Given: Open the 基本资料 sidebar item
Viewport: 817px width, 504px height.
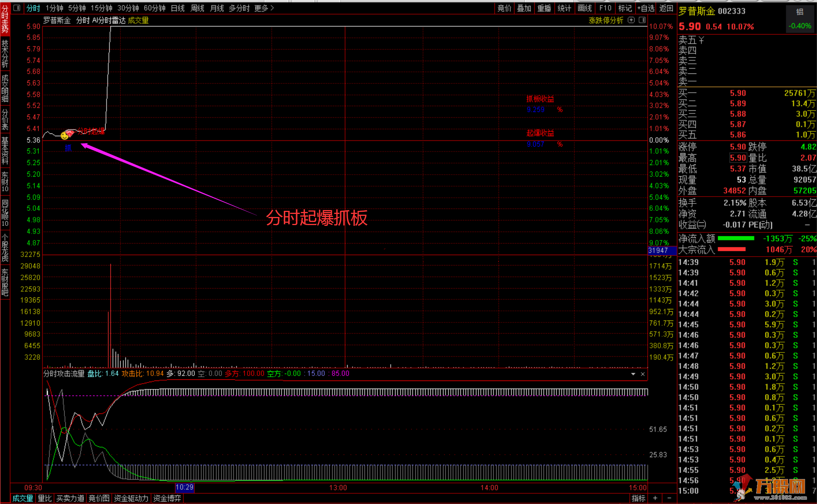Looking at the screenshot, I should click(5, 150).
